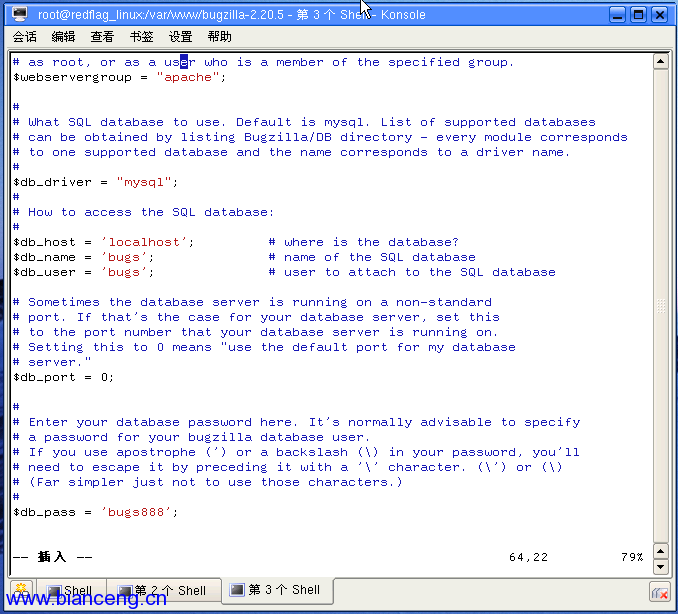Click the 'bugs' value on the $db_name line
Image resolution: width=678 pixels, height=614 pixels.
(x=124, y=257)
